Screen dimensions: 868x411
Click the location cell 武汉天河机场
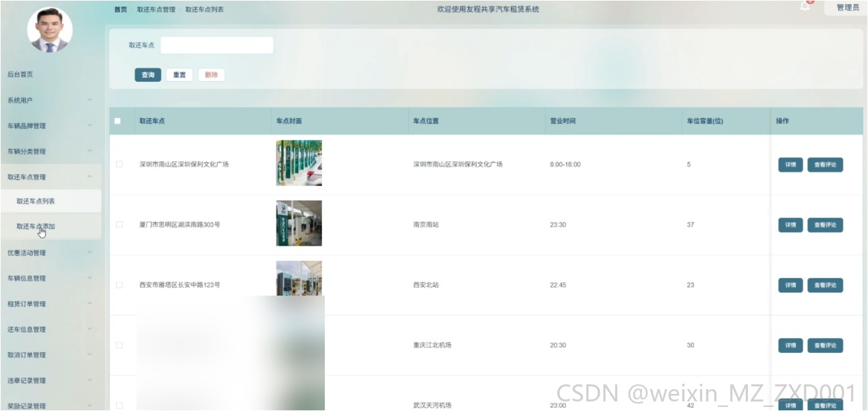point(432,405)
